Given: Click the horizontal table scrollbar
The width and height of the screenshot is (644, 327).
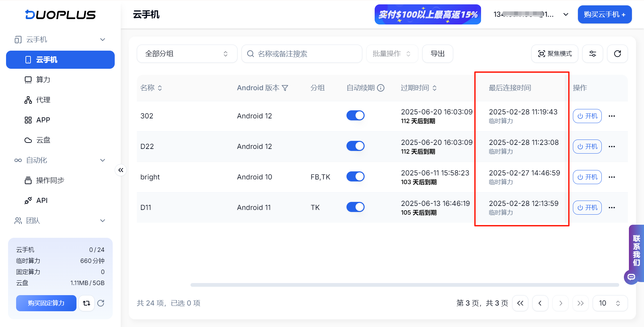Looking at the screenshot, I should tap(405, 285).
